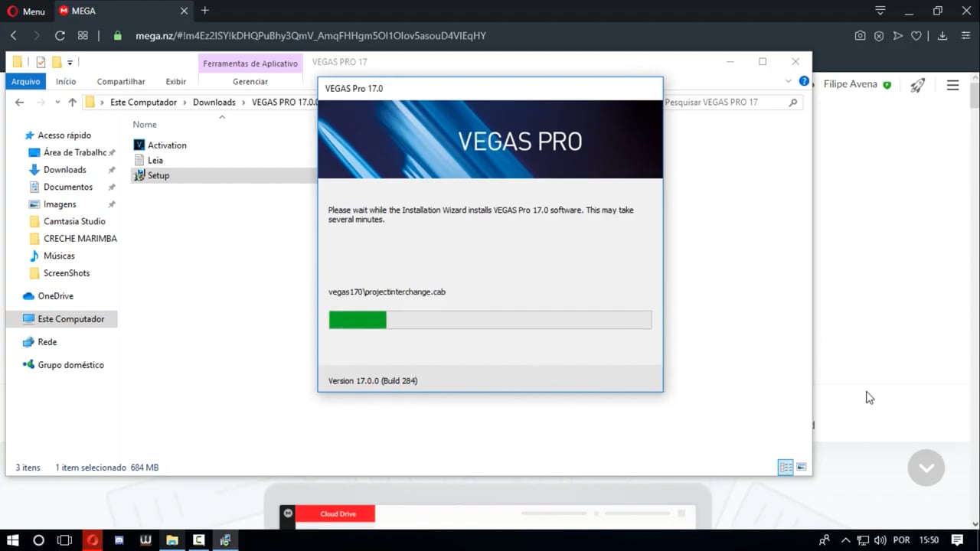980x551 pixels.
Task: Open Opera My Flow send icon
Action: pos(897,35)
